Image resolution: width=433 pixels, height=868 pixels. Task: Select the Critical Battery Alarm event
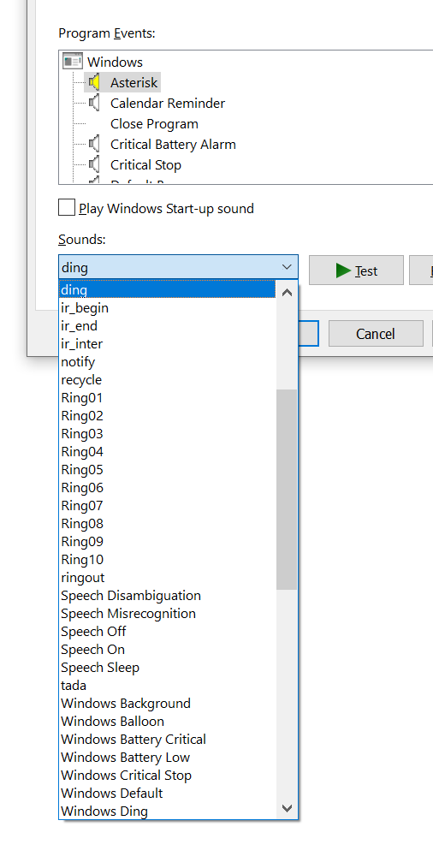tap(174, 145)
